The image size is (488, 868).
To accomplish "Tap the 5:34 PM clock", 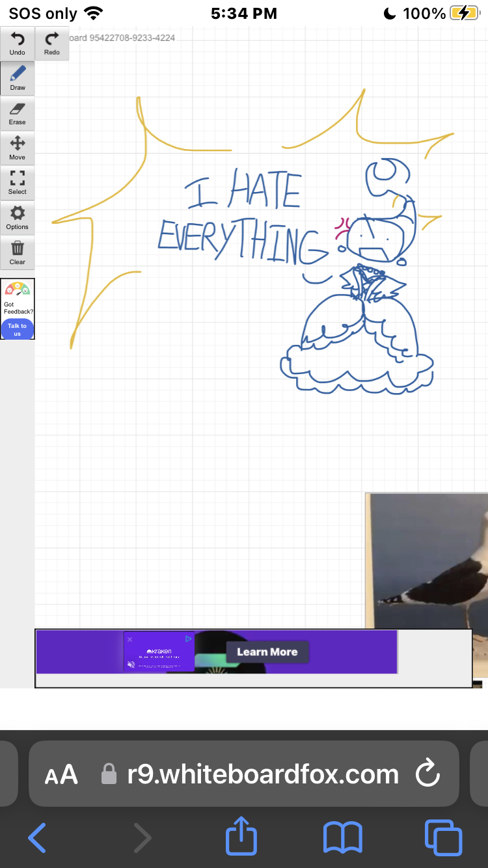I will tap(244, 13).
